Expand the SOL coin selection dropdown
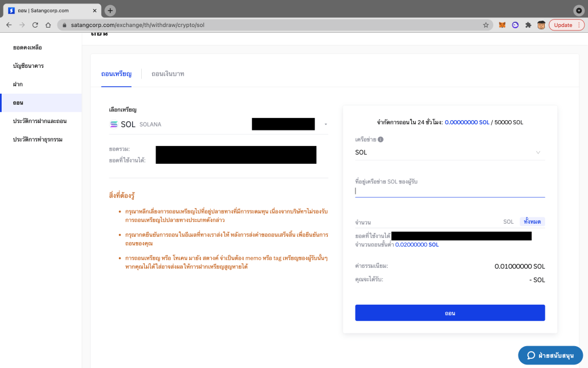The image size is (588, 368). [x=326, y=124]
